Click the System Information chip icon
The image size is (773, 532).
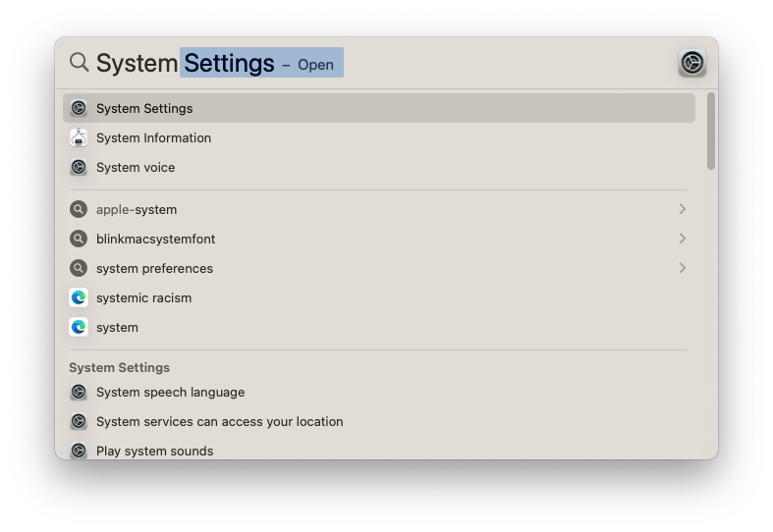click(x=79, y=138)
